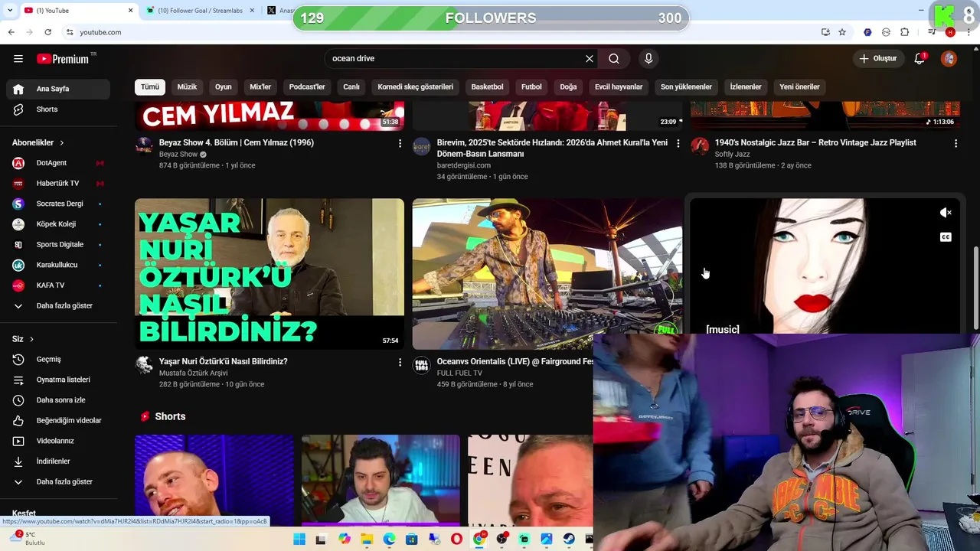Open options menu for Yaşar Nuri Öztürk video

(400, 362)
